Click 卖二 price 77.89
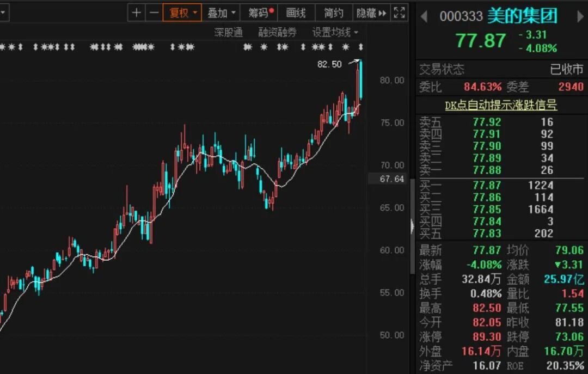 pyautogui.click(x=487, y=158)
